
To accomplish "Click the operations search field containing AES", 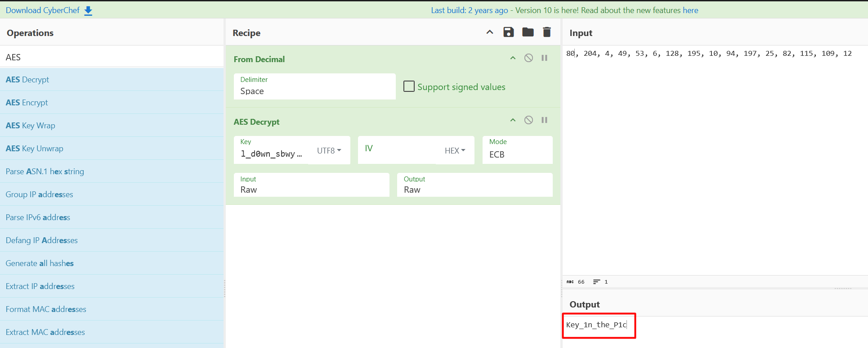I will pos(112,57).
